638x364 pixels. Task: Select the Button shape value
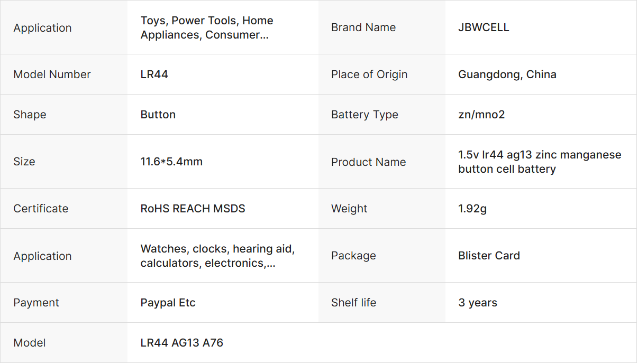[x=158, y=115]
